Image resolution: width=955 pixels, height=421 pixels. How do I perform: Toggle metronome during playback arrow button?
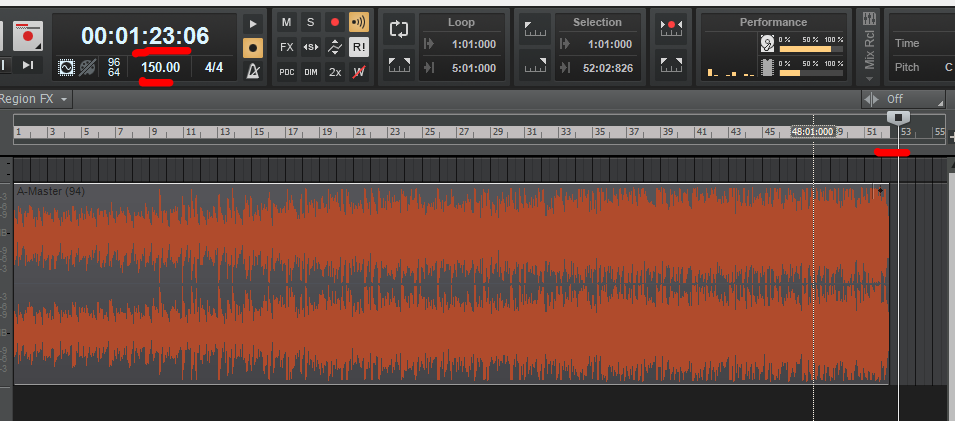click(x=253, y=24)
